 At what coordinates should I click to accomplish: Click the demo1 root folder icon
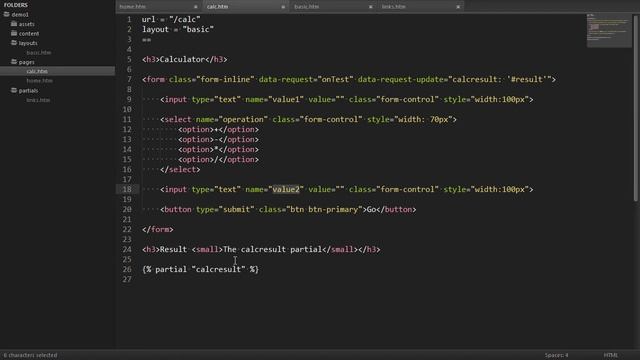[7, 14]
